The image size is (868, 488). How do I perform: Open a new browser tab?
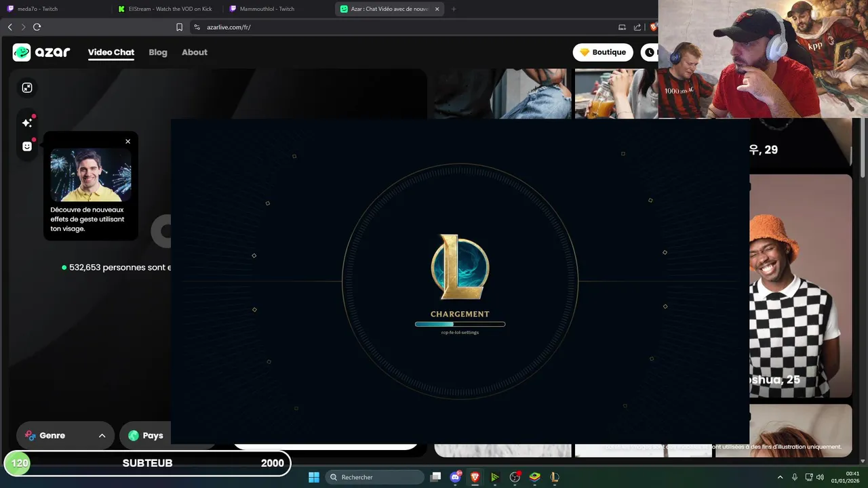pyautogui.click(x=454, y=9)
